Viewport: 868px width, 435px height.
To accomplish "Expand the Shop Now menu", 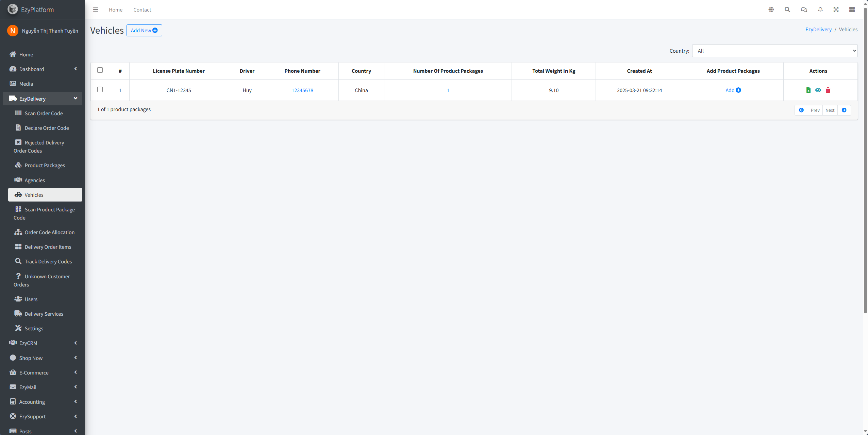I will tap(43, 358).
